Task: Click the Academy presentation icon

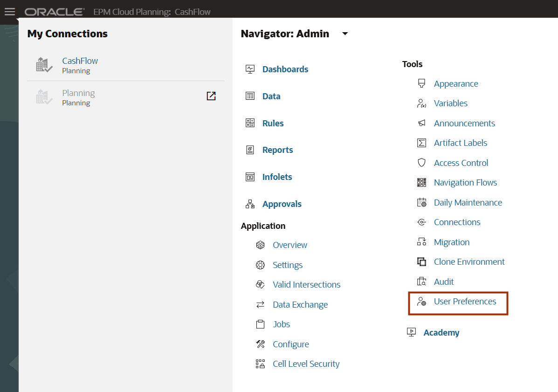Action: pyautogui.click(x=411, y=332)
